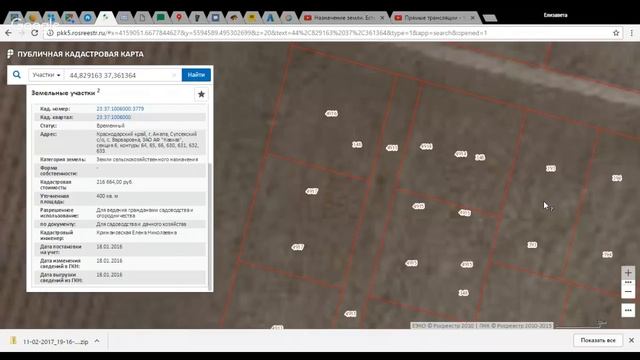
Task: Close the Прямые трансляции tab
Action: point(473,18)
